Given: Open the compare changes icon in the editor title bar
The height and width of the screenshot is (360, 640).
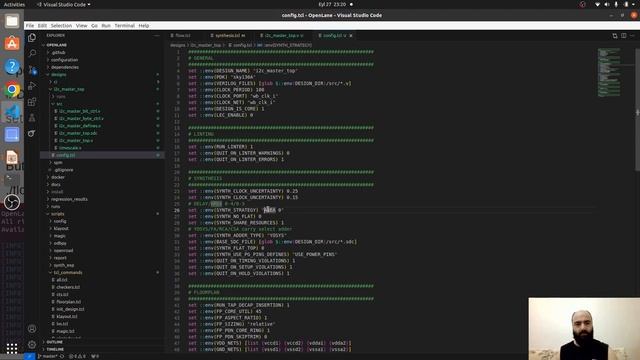Looking at the screenshot, I should point(615,36).
